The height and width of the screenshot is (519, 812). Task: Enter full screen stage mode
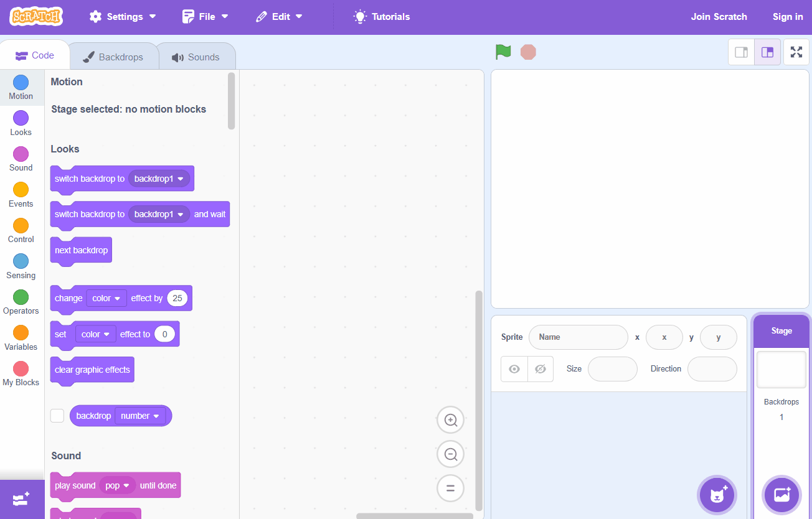point(796,52)
